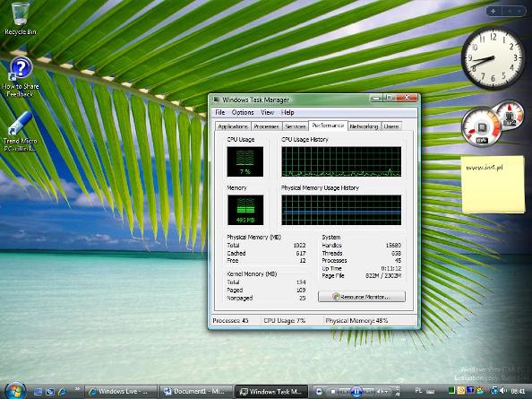Click the Cached memory value 617
This screenshot has width=532, height=399.
click(301, 254)
